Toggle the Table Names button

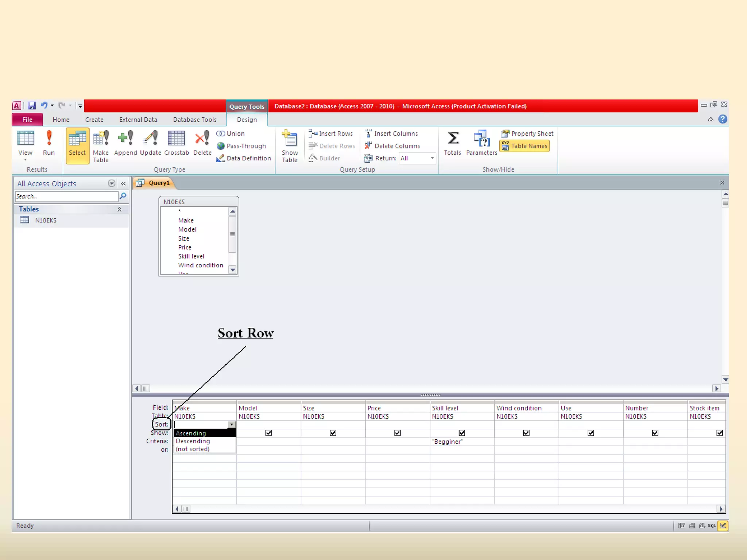tap(525, 146)
